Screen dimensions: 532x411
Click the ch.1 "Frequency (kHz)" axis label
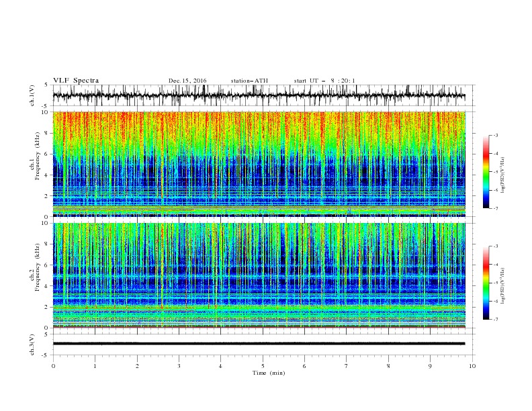pos(38,156)
